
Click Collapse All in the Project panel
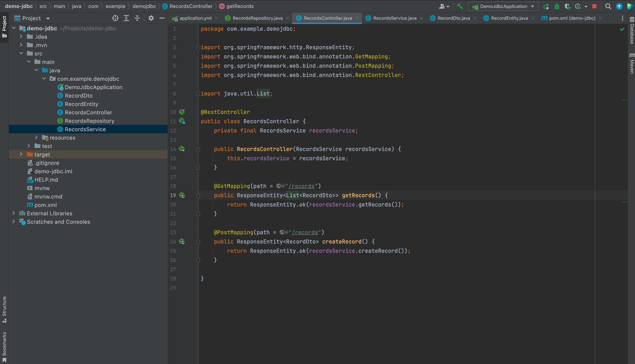[x=137, y=18]
